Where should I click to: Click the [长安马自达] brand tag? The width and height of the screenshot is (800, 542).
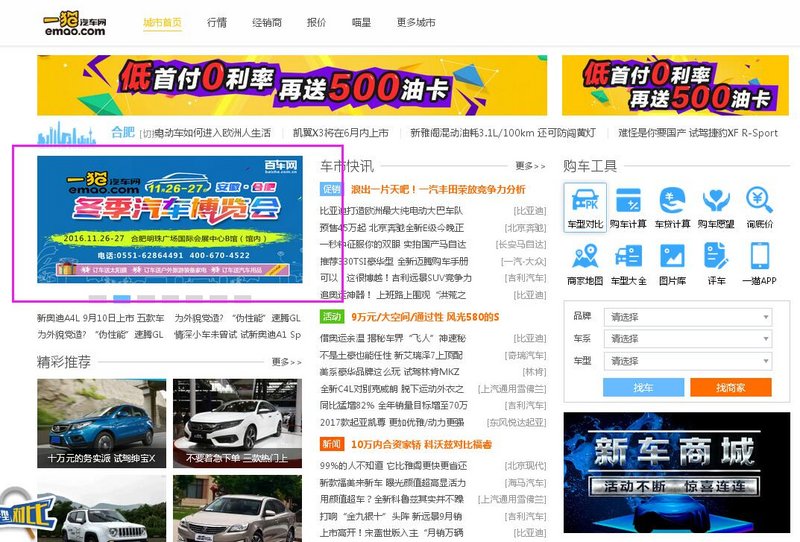(520, 244)
